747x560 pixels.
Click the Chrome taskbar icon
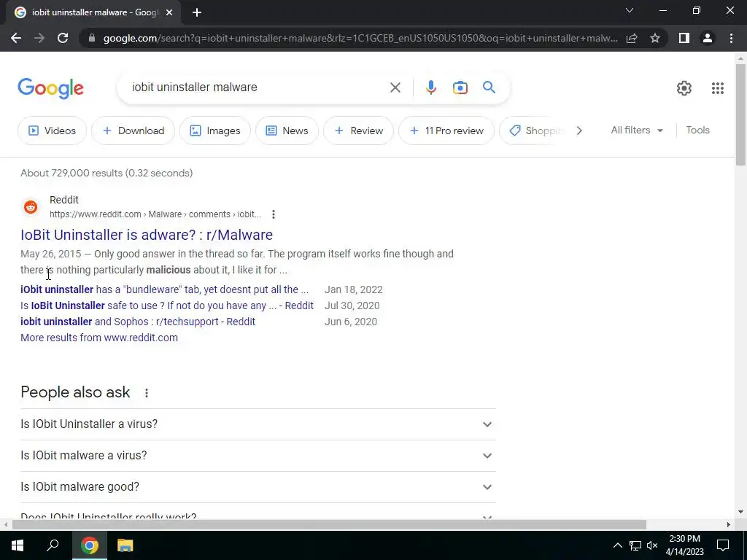click(x=89, y=545)
